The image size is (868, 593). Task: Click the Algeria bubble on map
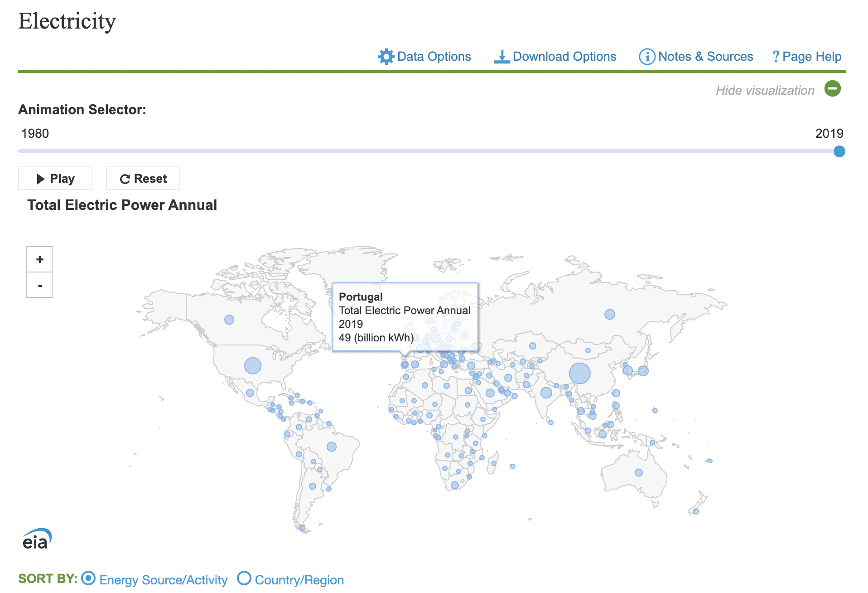pos(425,385)
